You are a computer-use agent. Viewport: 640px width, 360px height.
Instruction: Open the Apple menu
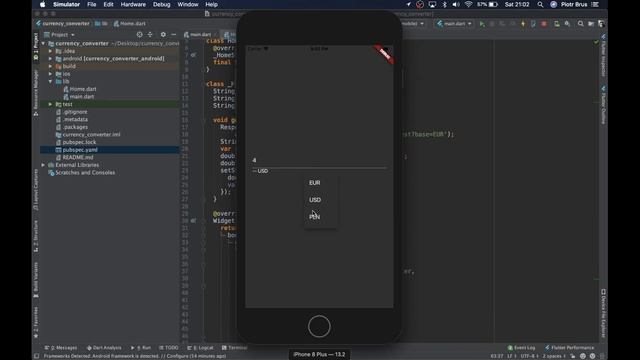point(42,4)
